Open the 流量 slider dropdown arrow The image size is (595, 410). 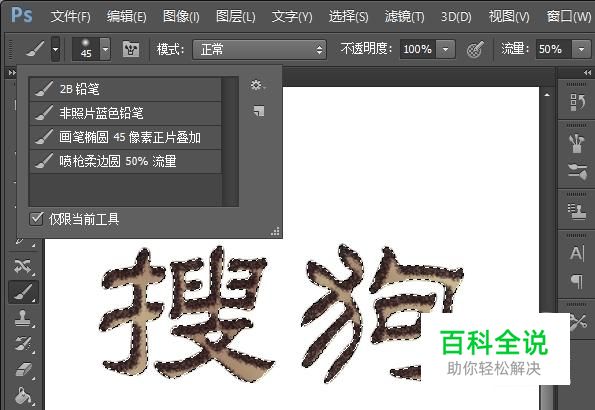tap(581, 49)
